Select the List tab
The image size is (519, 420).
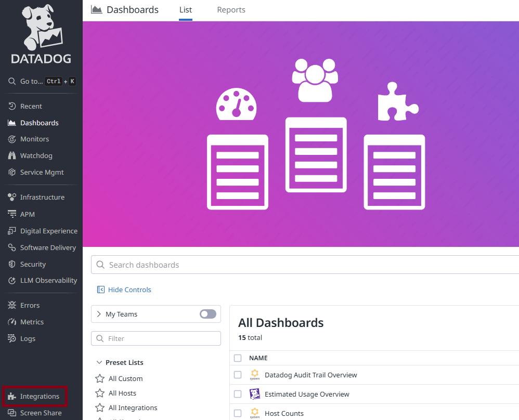(x=186, y=10)
